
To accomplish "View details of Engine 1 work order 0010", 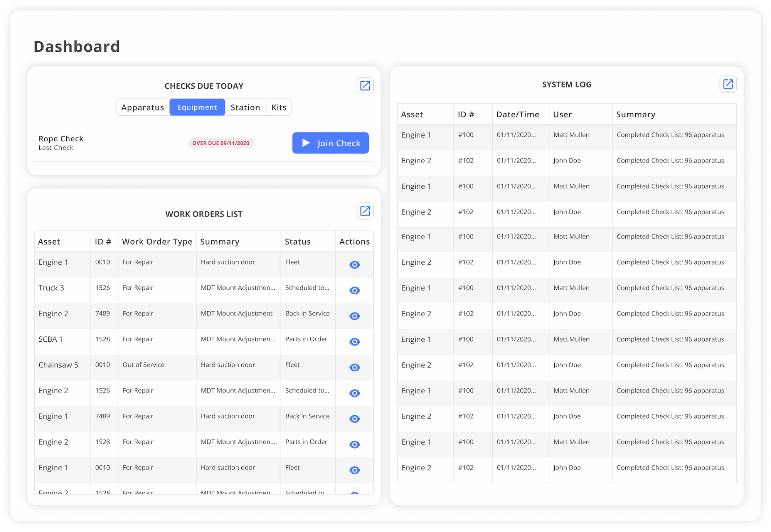I will coord(354,265).
